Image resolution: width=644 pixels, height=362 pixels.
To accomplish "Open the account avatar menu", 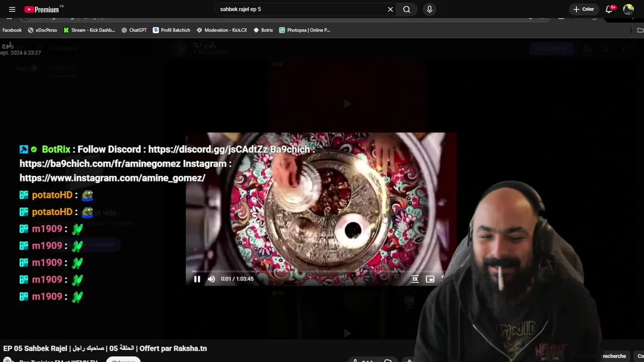I will (x=628, y=9).
